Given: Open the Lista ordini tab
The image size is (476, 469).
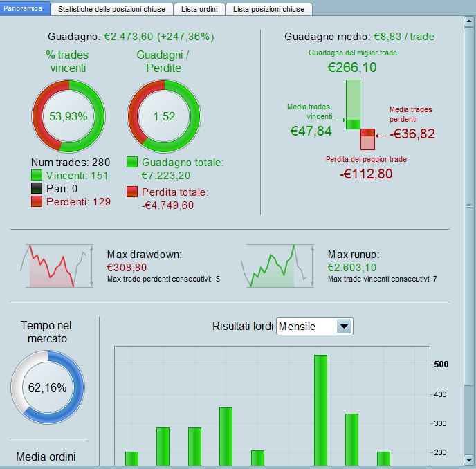Looking at the screenshot, I should pyautogui.click(x=199, y=9).
